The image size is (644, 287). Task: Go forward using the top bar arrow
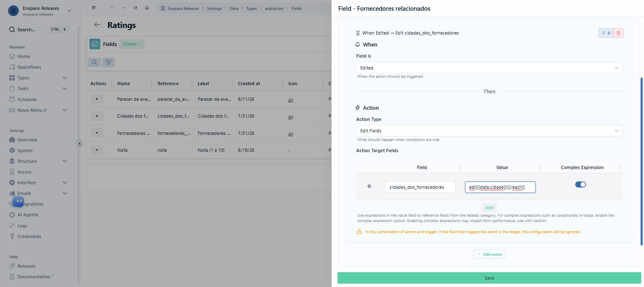(124, 8)
